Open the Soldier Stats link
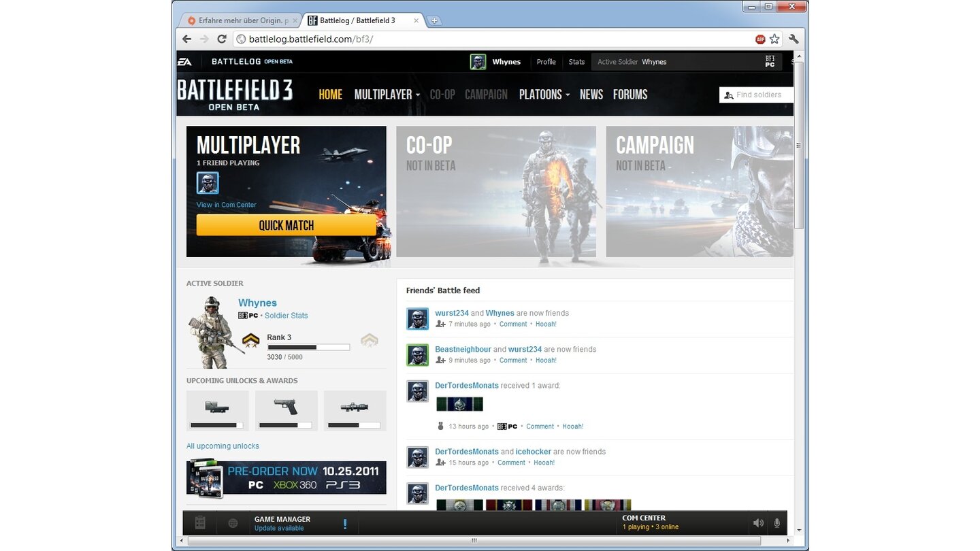The height and width of the screenshot is (551, 980). pyautogui.click(x=286, y=316)
